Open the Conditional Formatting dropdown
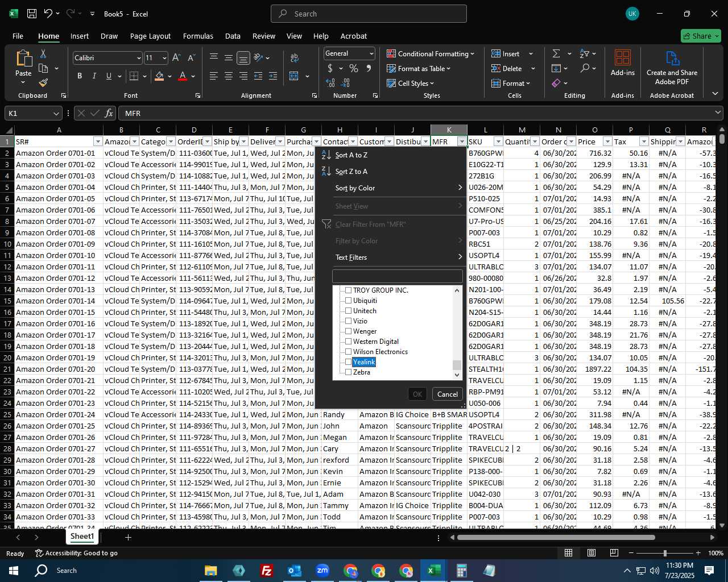 pos(431,53)
